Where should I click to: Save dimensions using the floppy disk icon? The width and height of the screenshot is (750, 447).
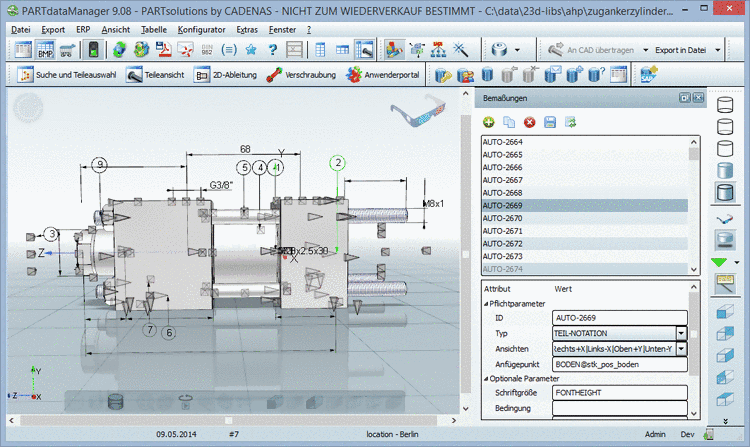pyautogui.click(x=549, y=122)
